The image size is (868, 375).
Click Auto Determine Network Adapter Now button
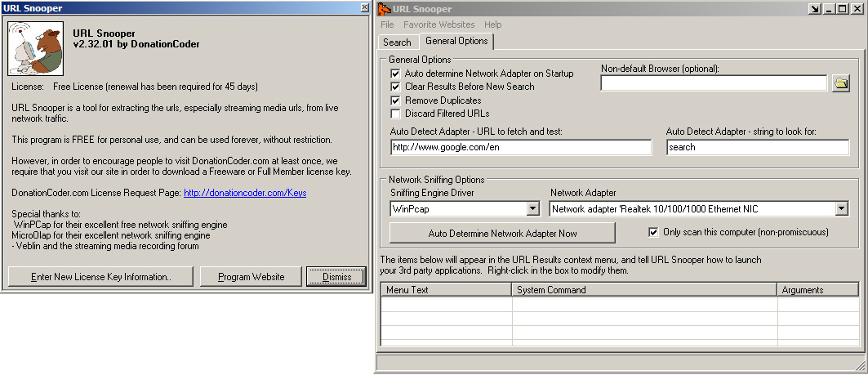coord(503,233)
